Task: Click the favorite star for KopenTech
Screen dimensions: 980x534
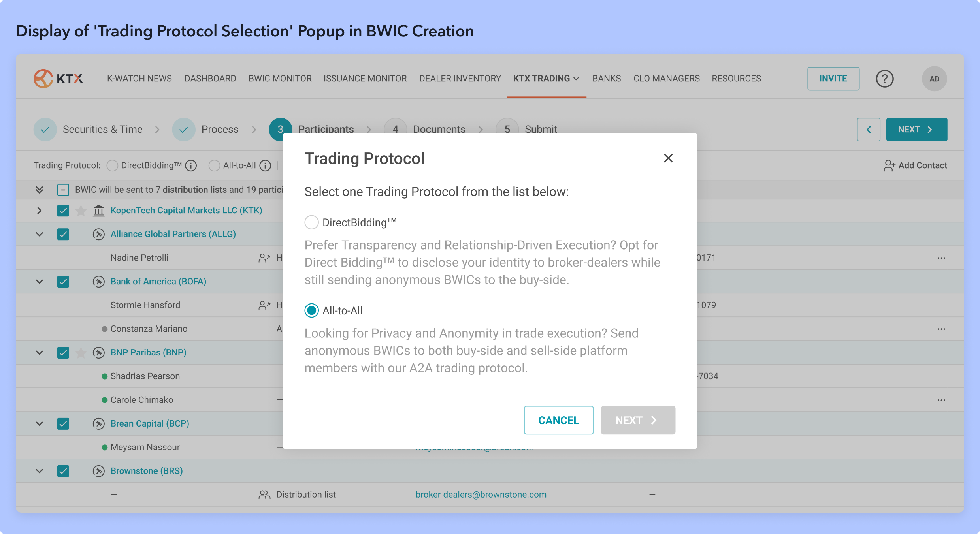Action: coord(81,211)
